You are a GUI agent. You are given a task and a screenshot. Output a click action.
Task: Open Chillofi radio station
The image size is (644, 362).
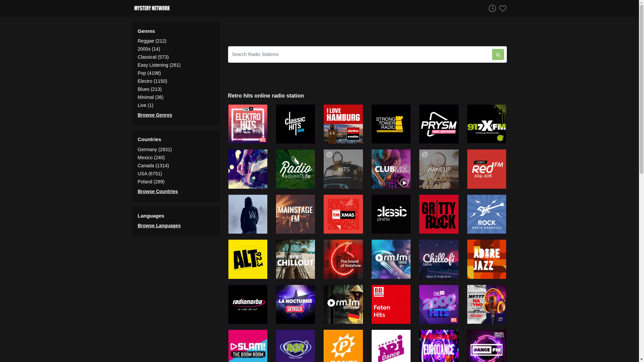pyautogui.click(x=439, y=259)
